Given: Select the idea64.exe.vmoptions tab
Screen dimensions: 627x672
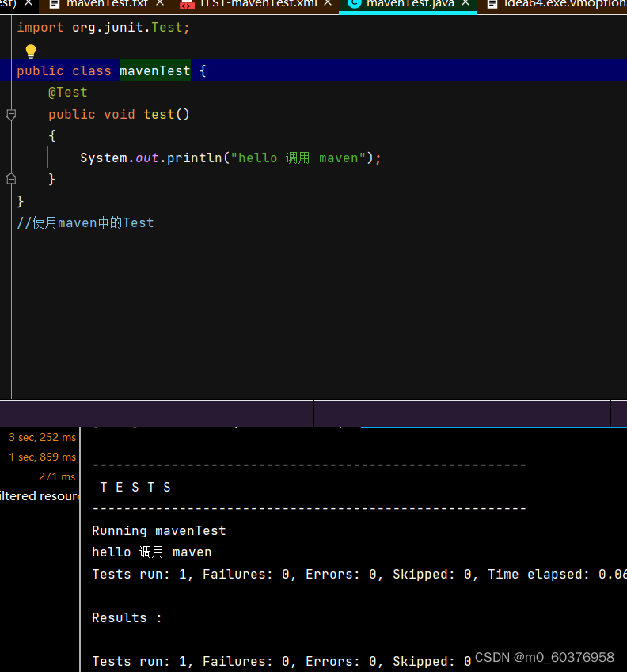Looking at the screenshot, I should tap(565, 4).
